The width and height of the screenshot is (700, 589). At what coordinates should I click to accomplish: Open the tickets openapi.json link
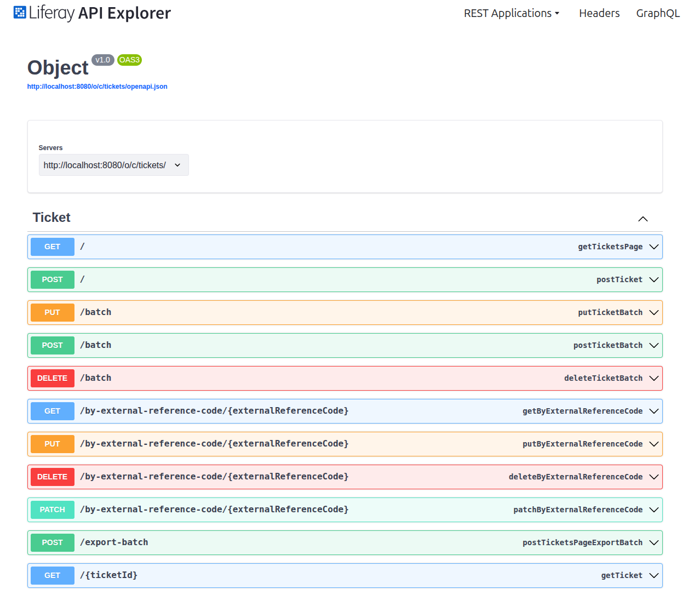97,87
